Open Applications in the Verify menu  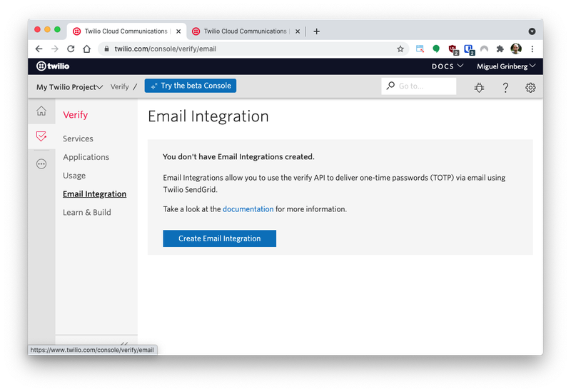[86, 157]
